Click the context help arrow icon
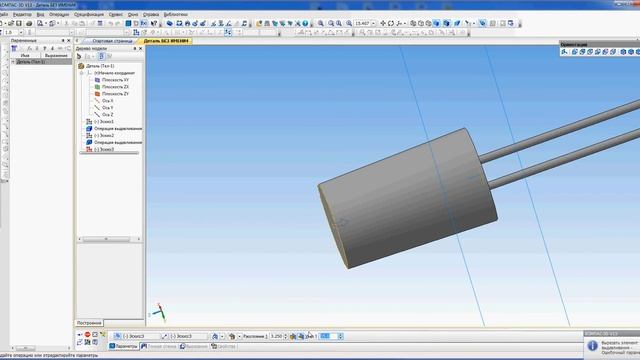This screenshot has width=640, height=360. pyautogui.click(x=154, y=23)
